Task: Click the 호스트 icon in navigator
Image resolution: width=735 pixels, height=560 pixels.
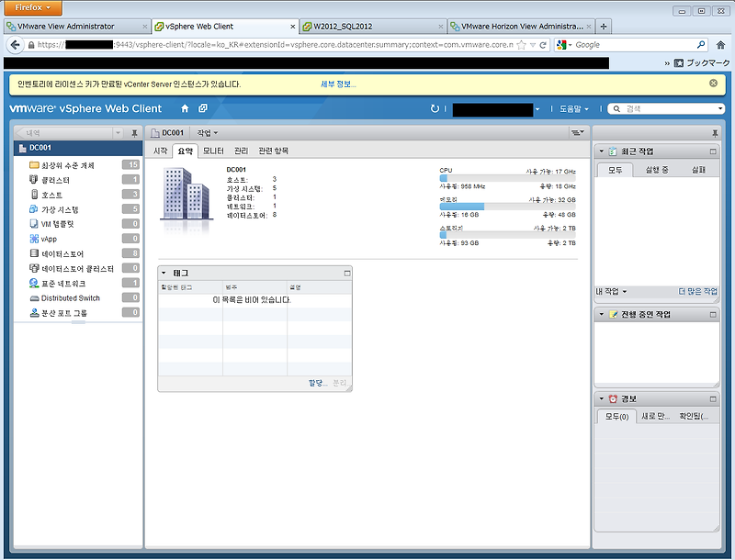Action: click(x=34, y=195)
